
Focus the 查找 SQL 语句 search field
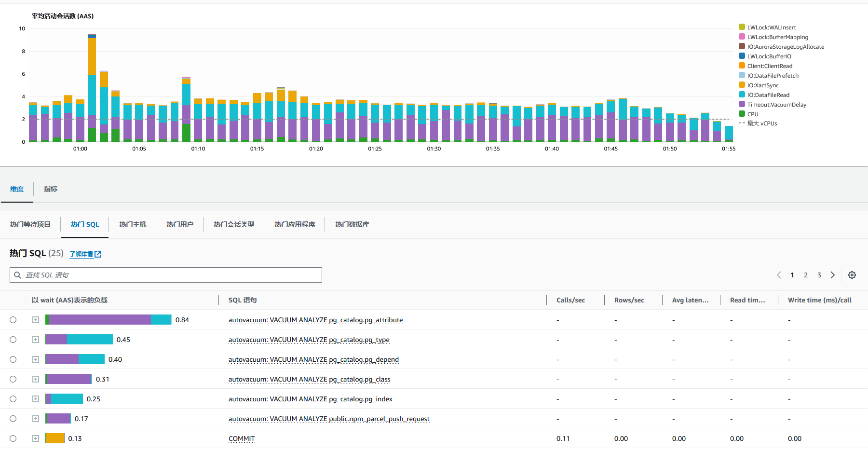click(x=166, y=275)
